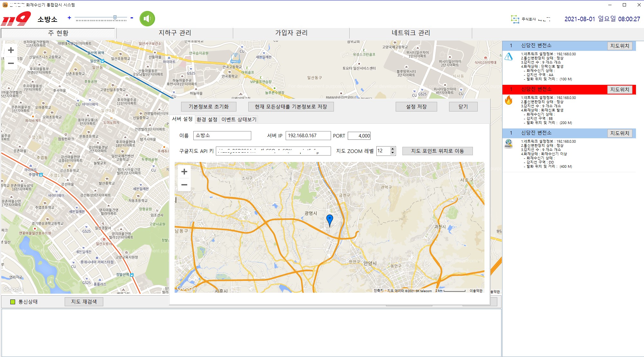The height and width of the screenshot is (357, 644).
Task: Click the 119 fire station logo
Action: (16, 19)
